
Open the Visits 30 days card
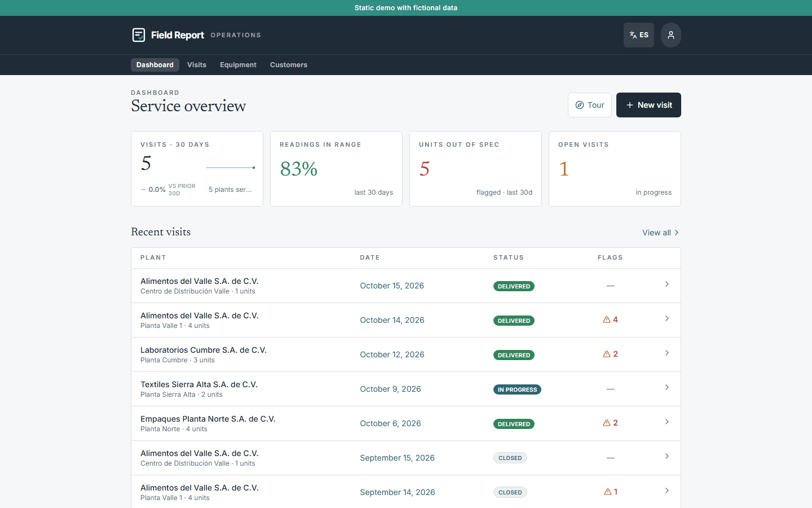tap(197, 169)
